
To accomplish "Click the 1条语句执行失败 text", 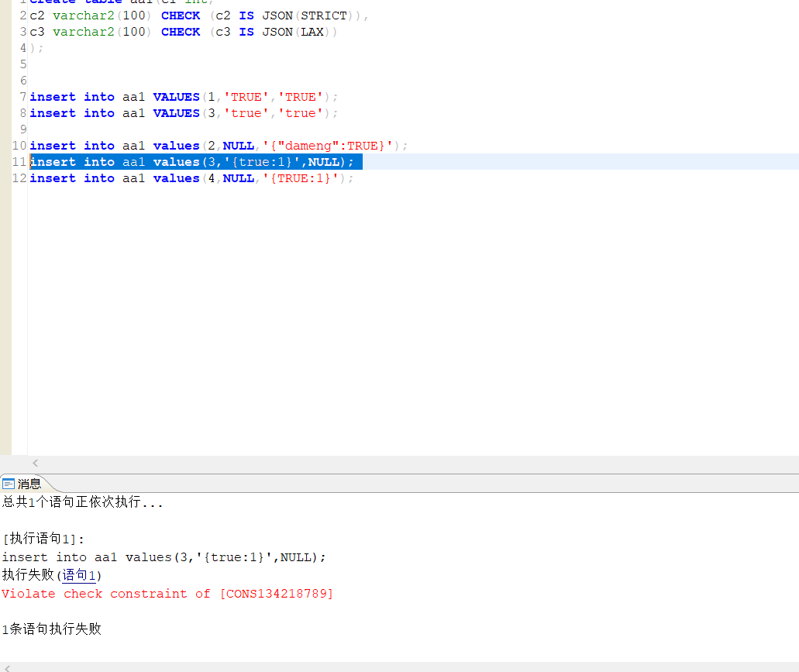I will pos(51,629).
